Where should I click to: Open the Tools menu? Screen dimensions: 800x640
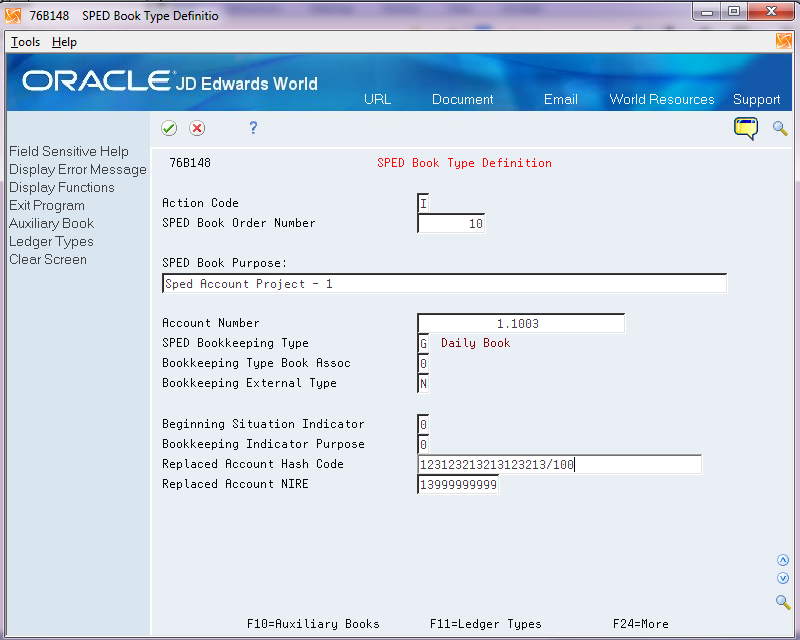26,42
